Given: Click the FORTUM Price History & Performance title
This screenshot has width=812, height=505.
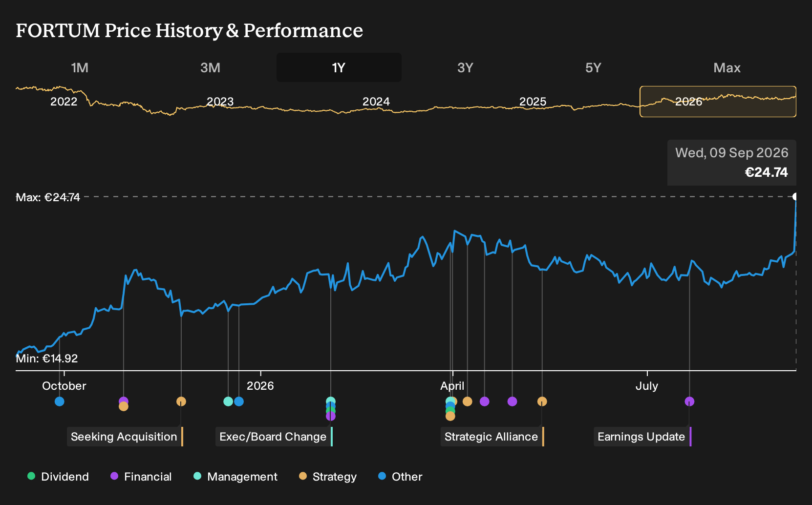Looking at the screenshot, I should pyautogui.click(x=190, y=30).
